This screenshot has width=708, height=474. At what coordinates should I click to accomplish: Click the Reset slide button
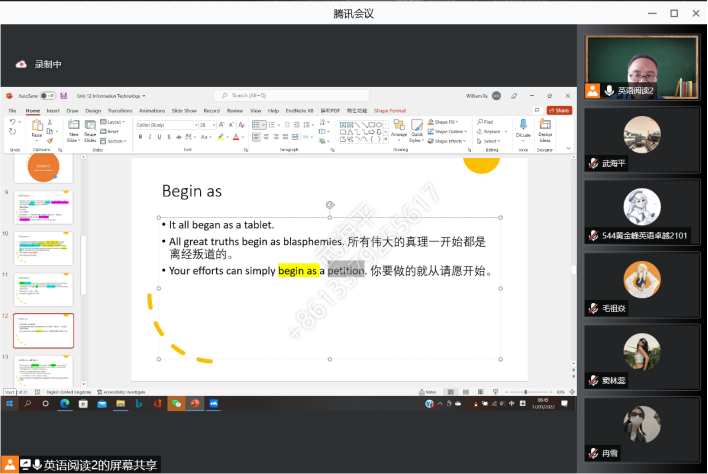(x=110, y=131)
